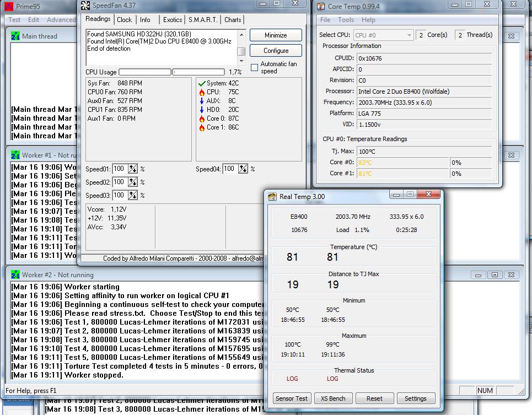Click the Sys Fan 848 RPM reading

[x=115, y=83]
